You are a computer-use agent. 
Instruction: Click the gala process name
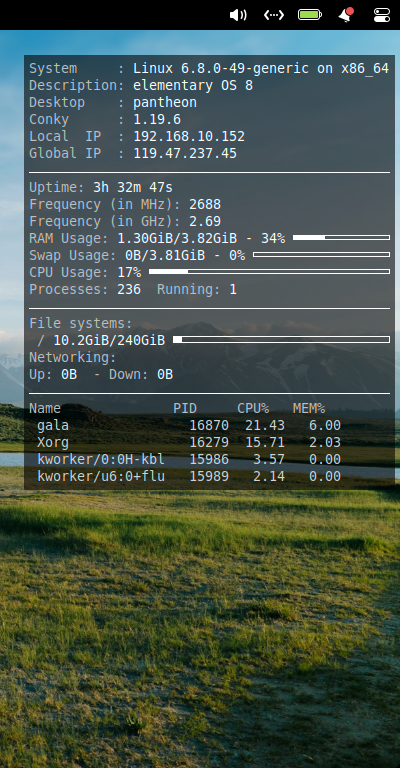(53, 426)
